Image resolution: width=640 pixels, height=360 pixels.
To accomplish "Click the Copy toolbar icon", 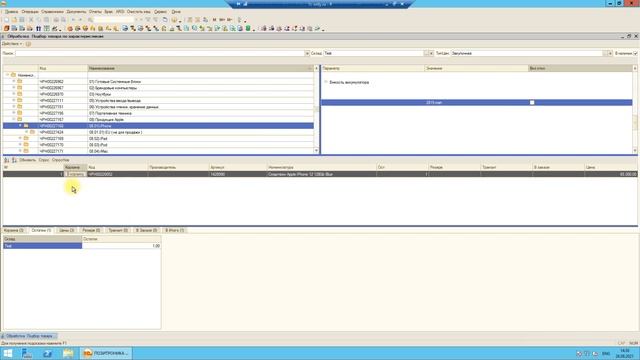I will [39, 20].
